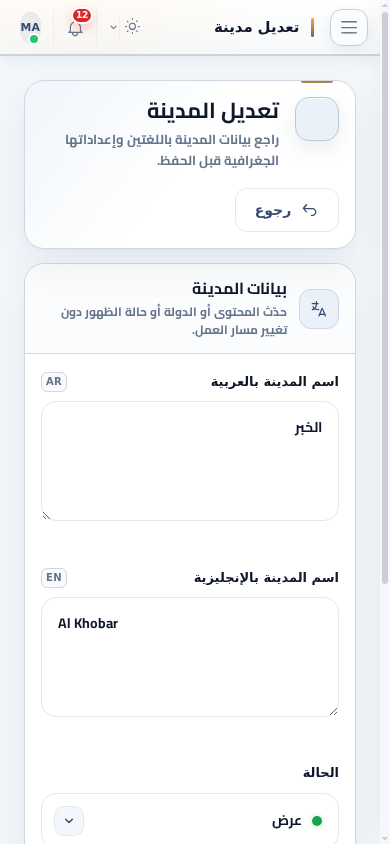The image size is (390, 844).
Task: Click the AR language badge
Action: pos(54,382)
